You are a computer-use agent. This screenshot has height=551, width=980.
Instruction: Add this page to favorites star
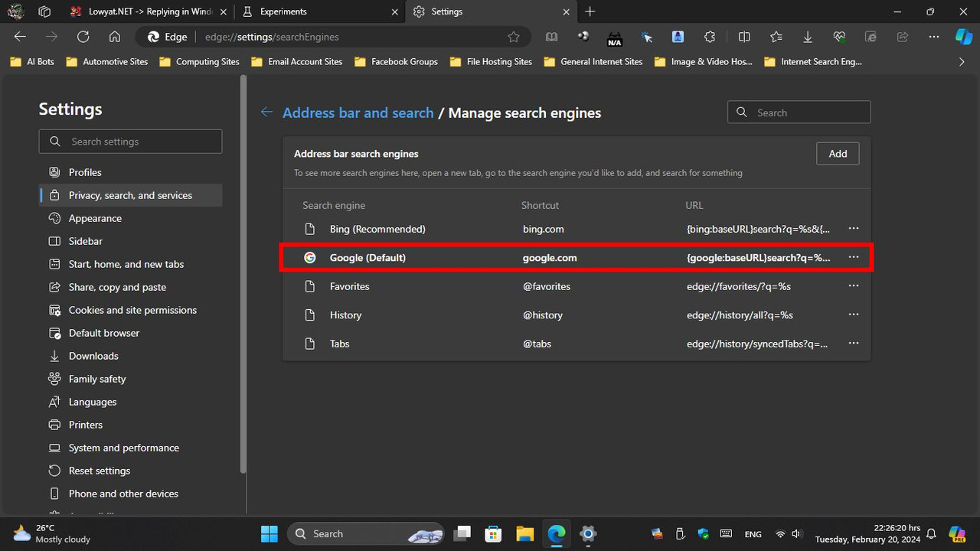tap(514, 37)
